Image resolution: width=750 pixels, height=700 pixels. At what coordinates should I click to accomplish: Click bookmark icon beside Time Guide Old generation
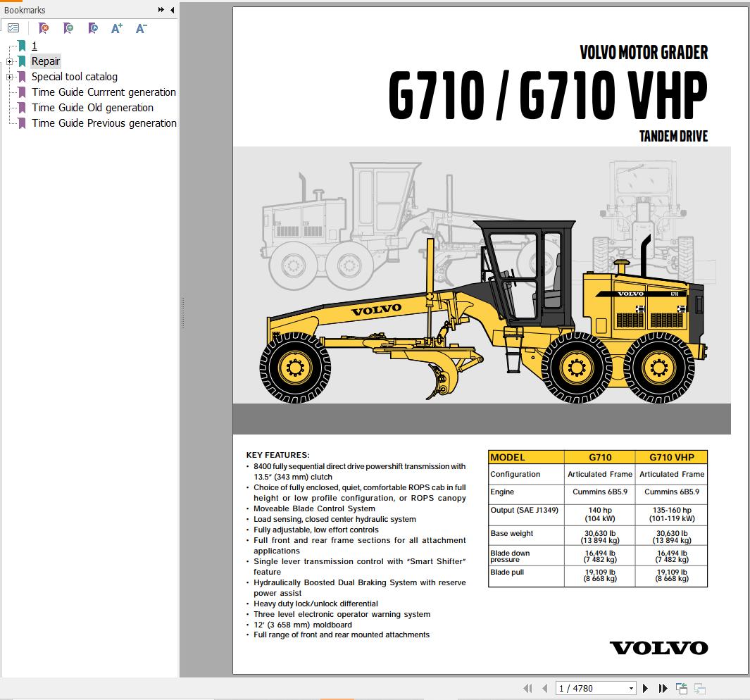point(22,108)
